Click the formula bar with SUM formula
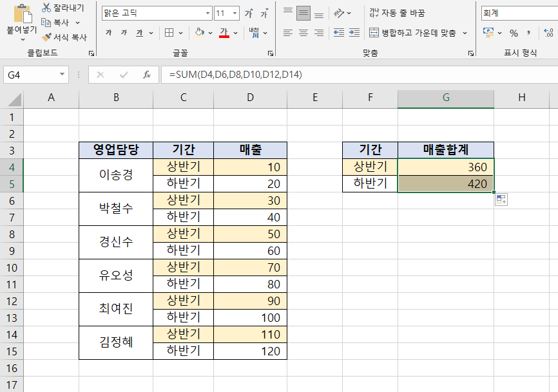 point(360,75)
